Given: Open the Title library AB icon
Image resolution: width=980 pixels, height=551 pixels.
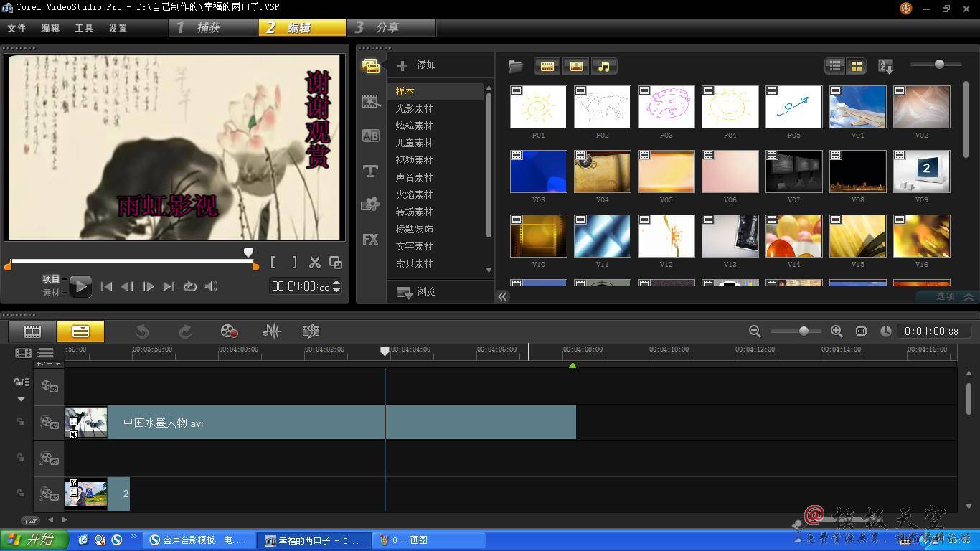Looking at the screenshot, I should 370,136.
